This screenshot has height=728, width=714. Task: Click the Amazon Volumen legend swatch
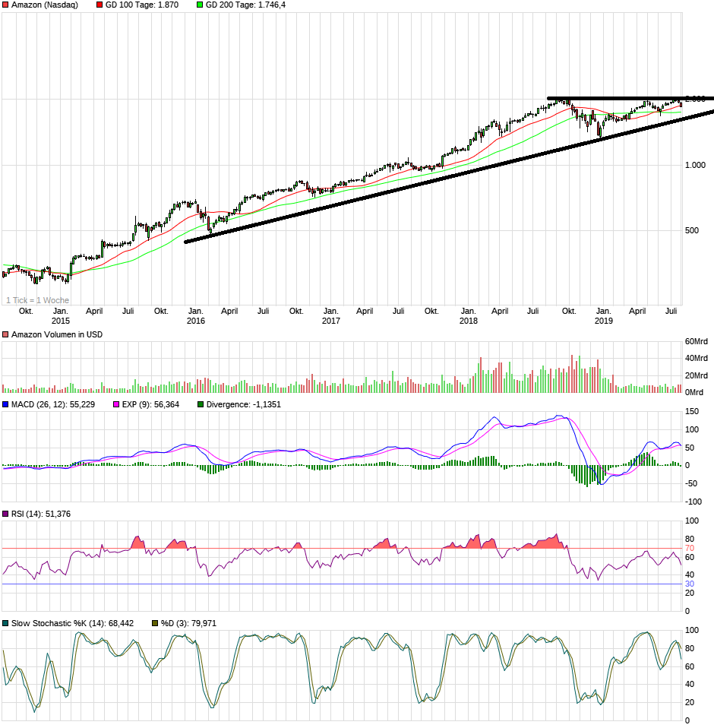point(5,334)
